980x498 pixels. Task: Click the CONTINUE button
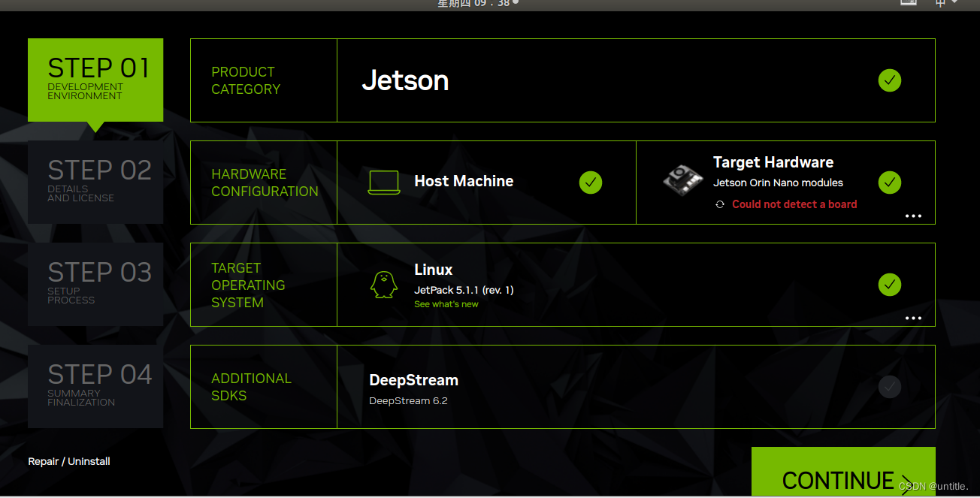click(843, 472)
